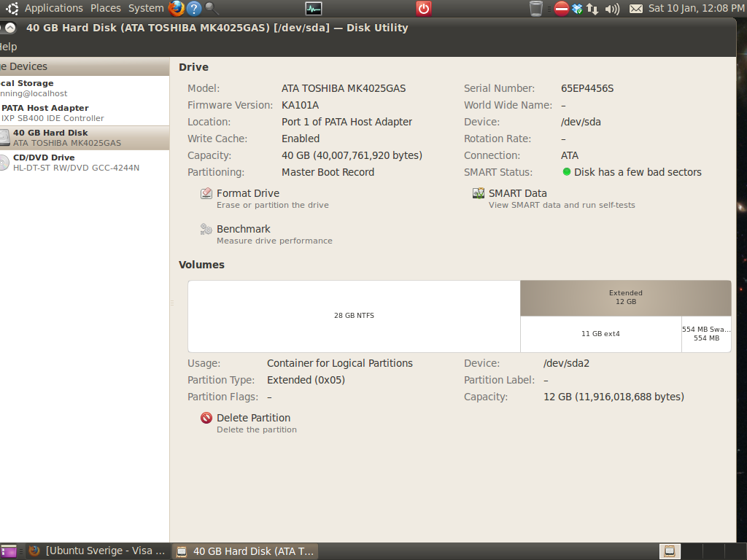Click the mail envelope indicator
This screenshot has width=747, height=560.
[x=635, y=9]
